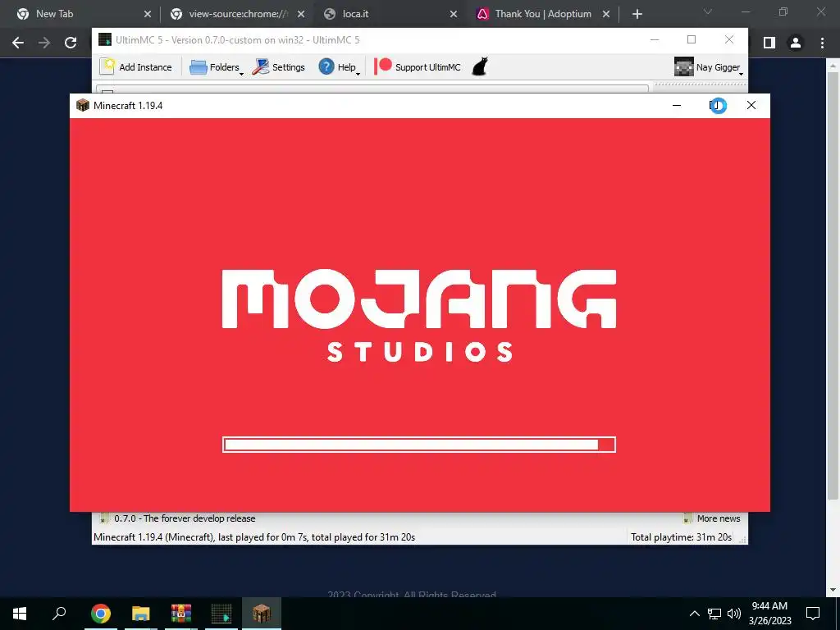840x630 pixels.
Task: Click the Mojang Studios logo
Action: point(419,316)
